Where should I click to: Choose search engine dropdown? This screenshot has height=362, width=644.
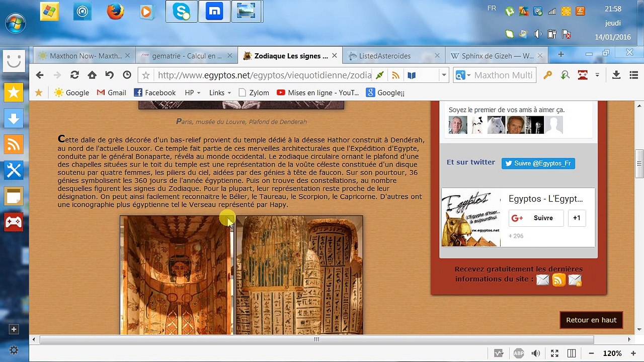(462, 75)
